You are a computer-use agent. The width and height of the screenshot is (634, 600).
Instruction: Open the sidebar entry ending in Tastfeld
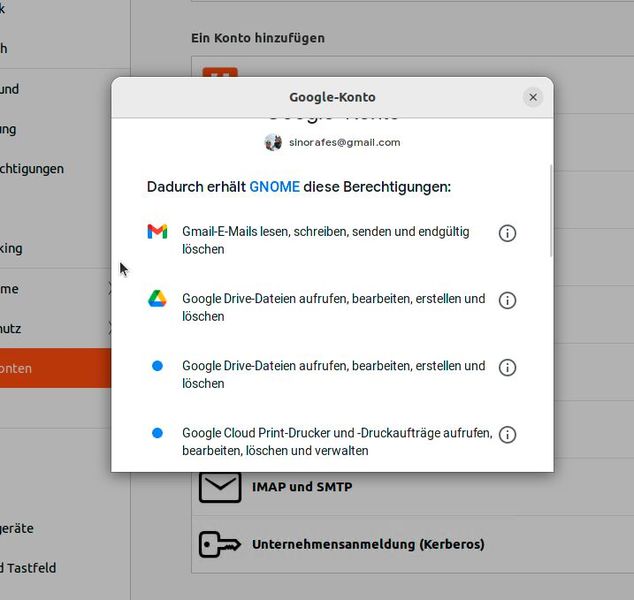65,568
